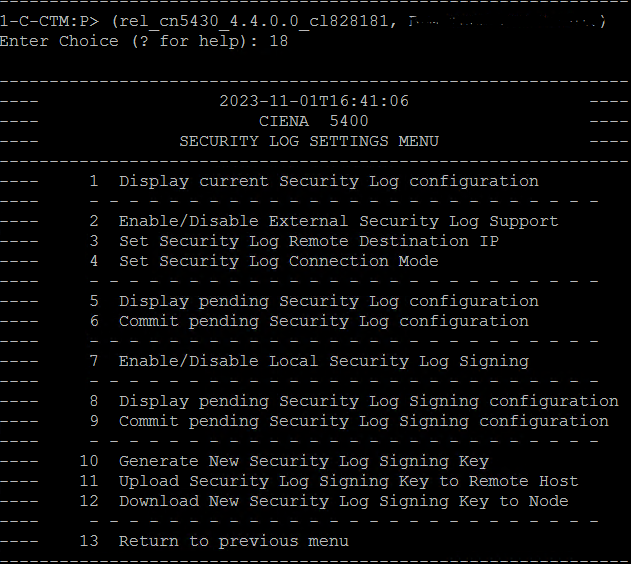
Task: Click the timestamp 2023-11-01T16:41:06
Action: [314, 101]
